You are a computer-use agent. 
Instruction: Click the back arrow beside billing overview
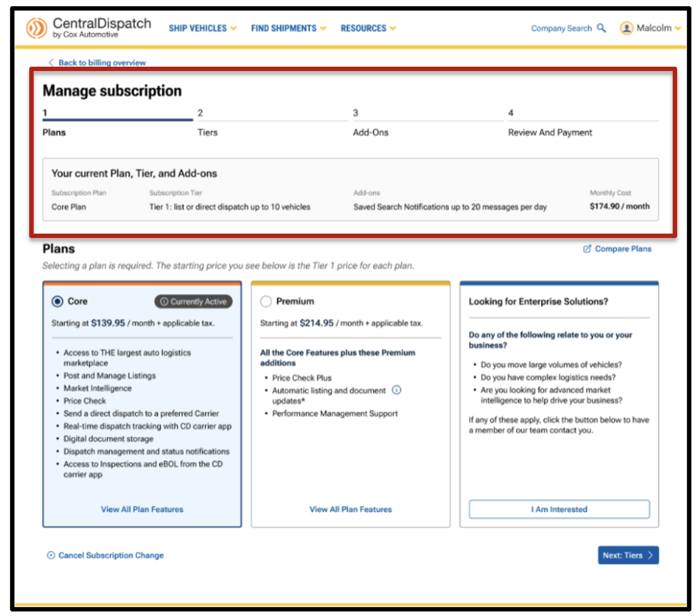point(51,63)
